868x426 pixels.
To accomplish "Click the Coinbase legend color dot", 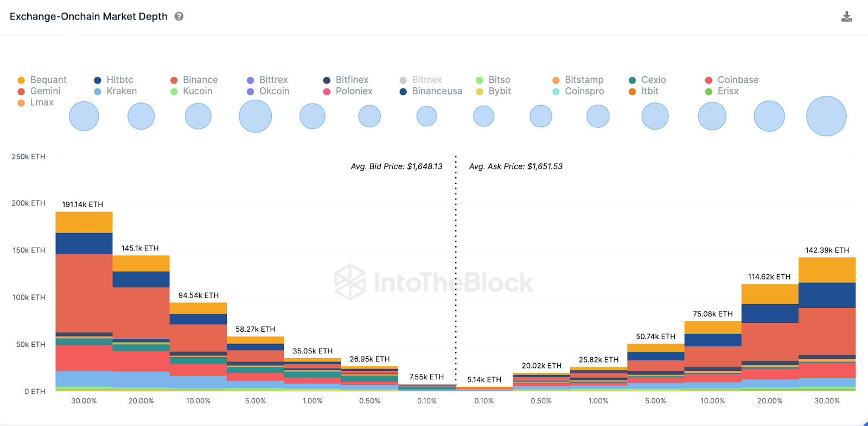I will click(709, 80).
